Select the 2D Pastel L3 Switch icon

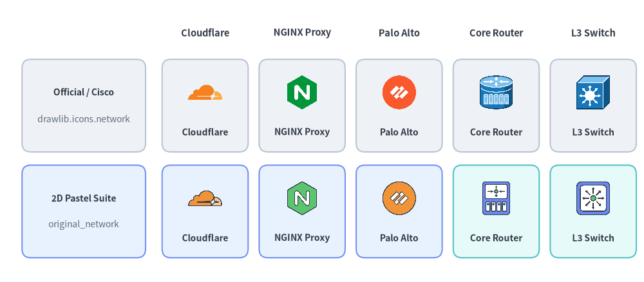(x=593, y=198)
